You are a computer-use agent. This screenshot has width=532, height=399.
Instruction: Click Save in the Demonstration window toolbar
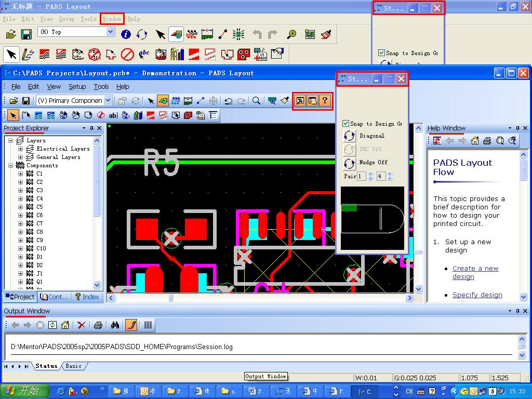click(x=26, y=101)
